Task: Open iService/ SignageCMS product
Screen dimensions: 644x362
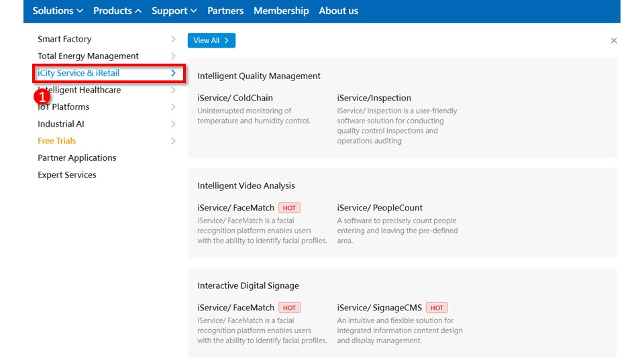Action: (x=380, y=308)
